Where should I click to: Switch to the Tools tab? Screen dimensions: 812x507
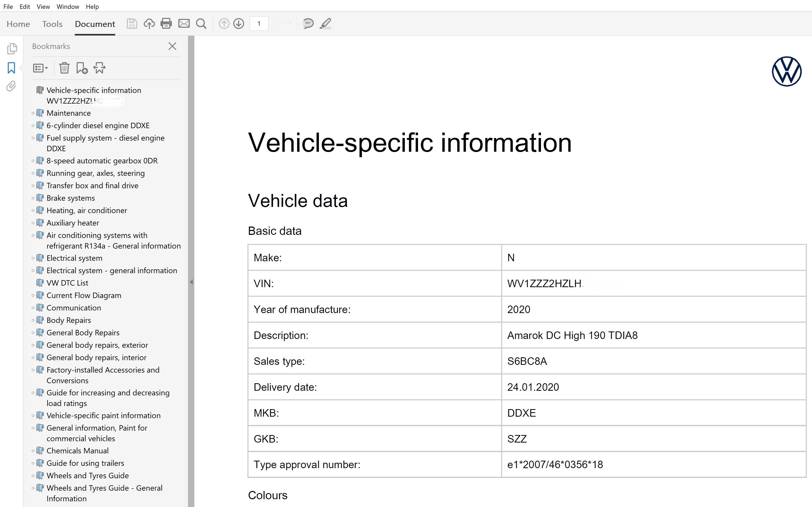pos(52,24)
